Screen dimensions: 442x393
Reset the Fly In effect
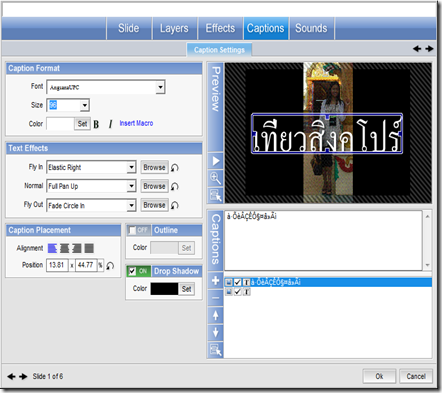click(175, 168)
